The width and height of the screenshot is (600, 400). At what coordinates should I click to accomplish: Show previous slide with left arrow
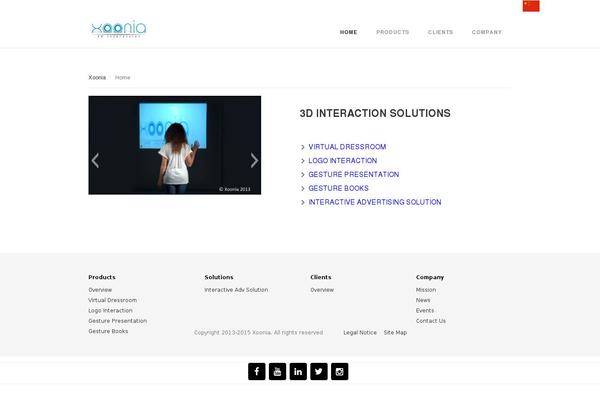pyautogui.click(x=95, y=160)
